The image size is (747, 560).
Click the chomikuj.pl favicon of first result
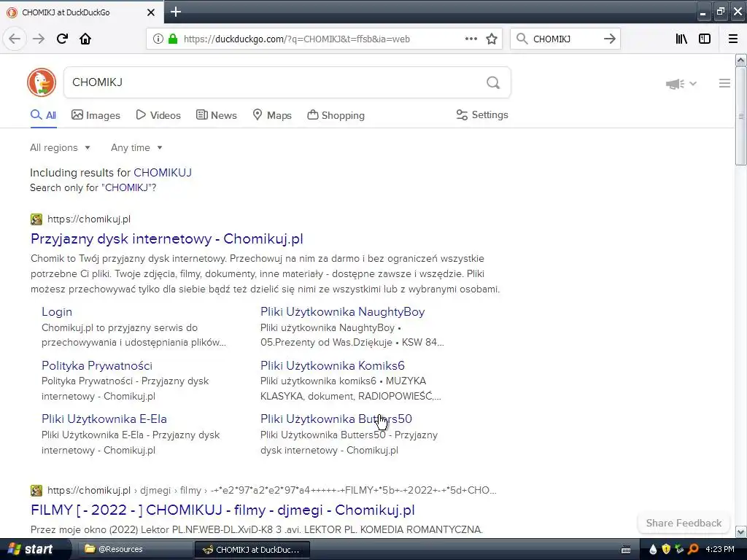(36, 219)
